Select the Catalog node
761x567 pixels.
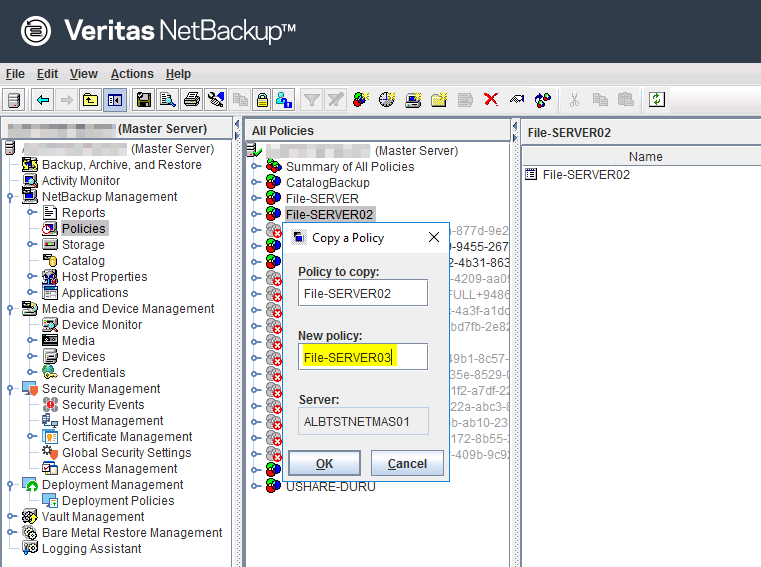point(83,261)
